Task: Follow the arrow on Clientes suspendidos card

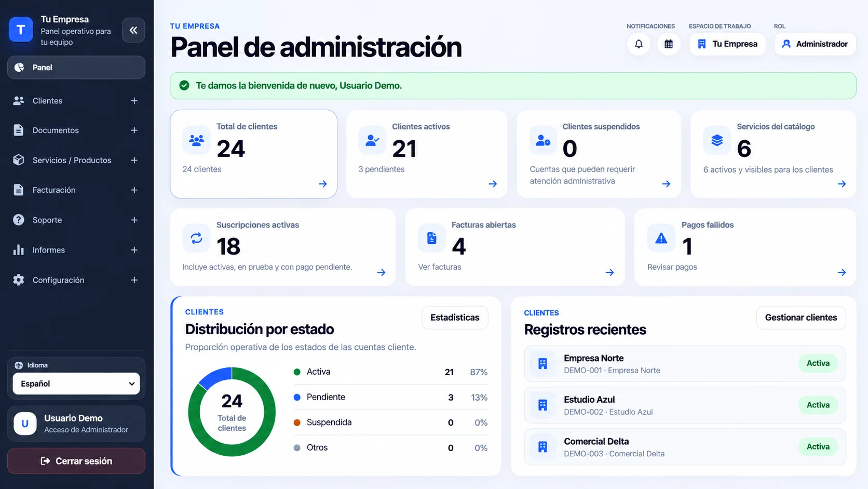Action: point(666,184)
